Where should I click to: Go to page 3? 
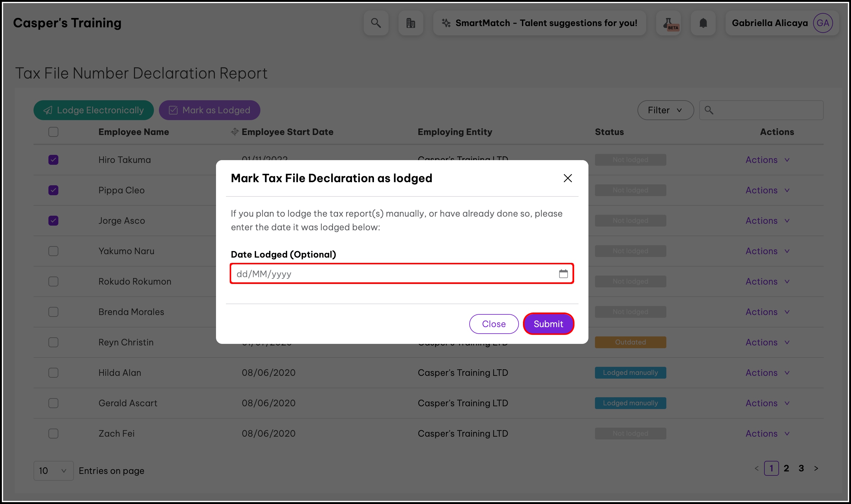pos(801,468)
